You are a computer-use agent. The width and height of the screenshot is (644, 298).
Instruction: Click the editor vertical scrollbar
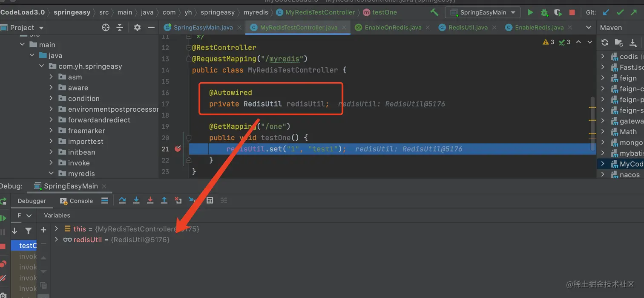point(592,124)
